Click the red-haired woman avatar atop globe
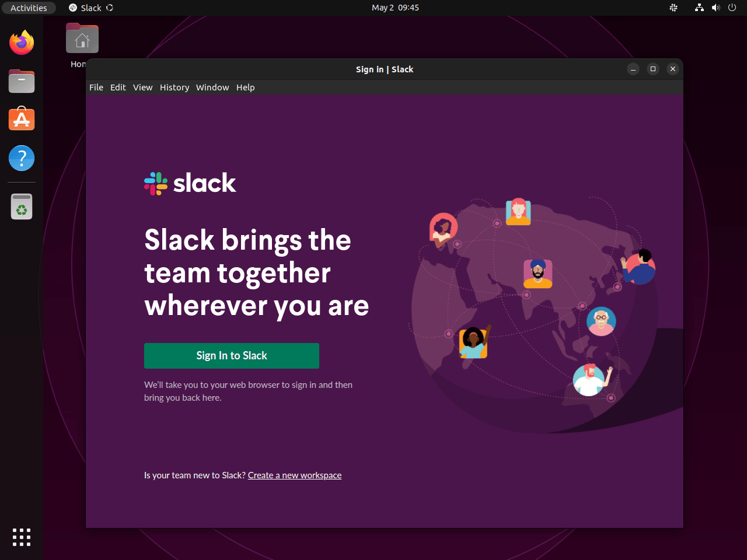747x560 pixels. click(518, 211)
